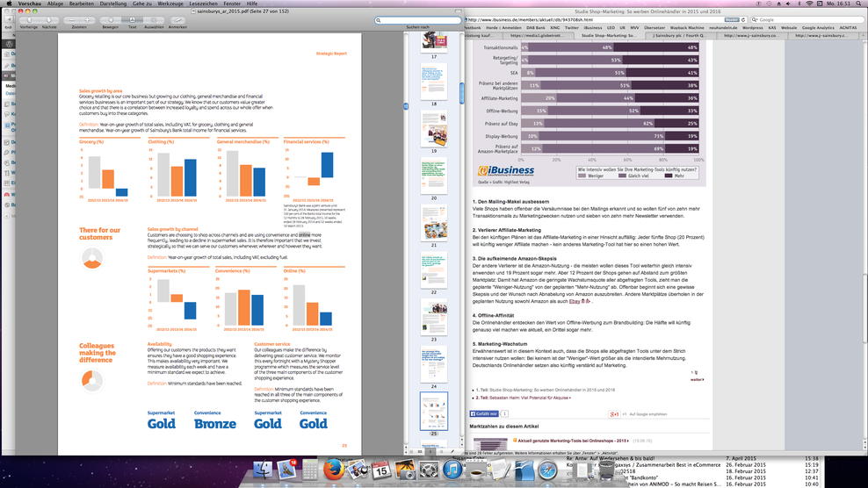The image size is (868, 488).
Task: Click the Google search field in Safari
Action: [x=807, y=19]
